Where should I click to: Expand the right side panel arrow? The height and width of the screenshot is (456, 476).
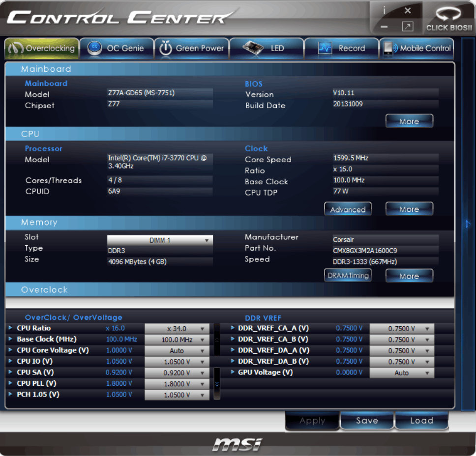pyautogui.click(x=468, y=224)
